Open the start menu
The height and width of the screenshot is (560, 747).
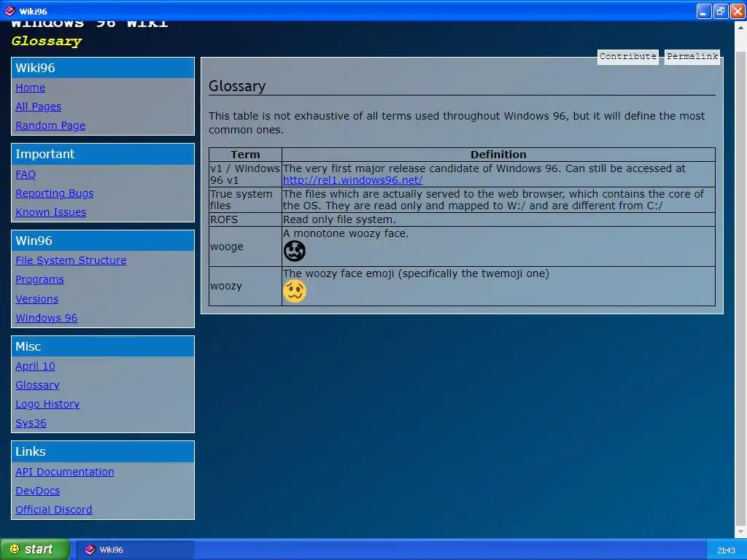(34, 549)
